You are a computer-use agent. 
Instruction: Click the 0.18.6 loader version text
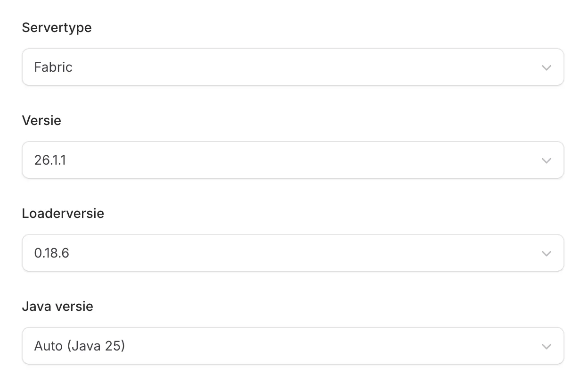52,253
